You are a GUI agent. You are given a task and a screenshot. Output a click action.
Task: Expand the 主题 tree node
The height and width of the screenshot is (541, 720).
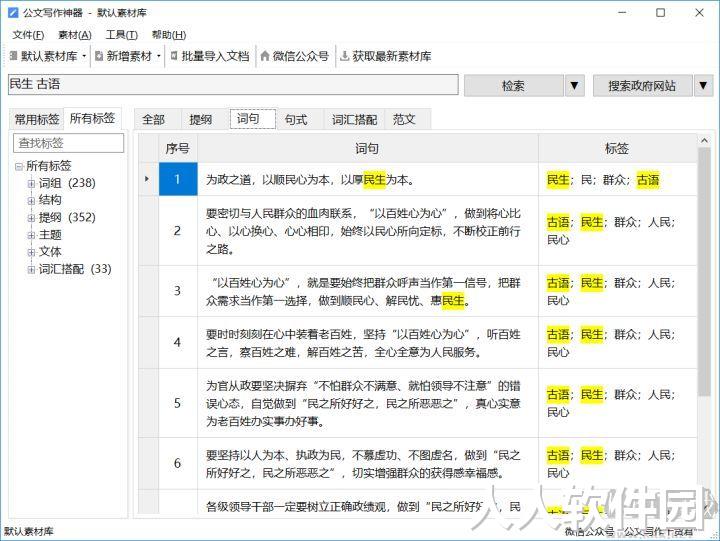pos(31,235)
